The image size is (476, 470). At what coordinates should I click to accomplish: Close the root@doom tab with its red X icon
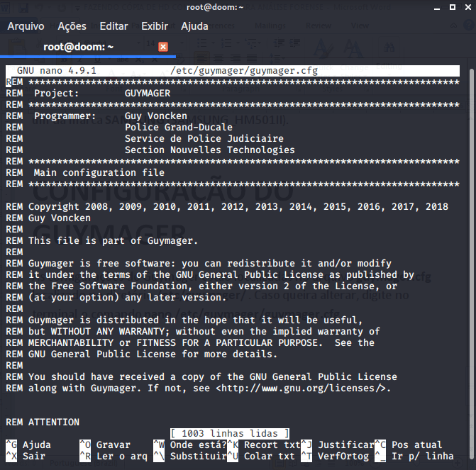click(x=163, y=47)
